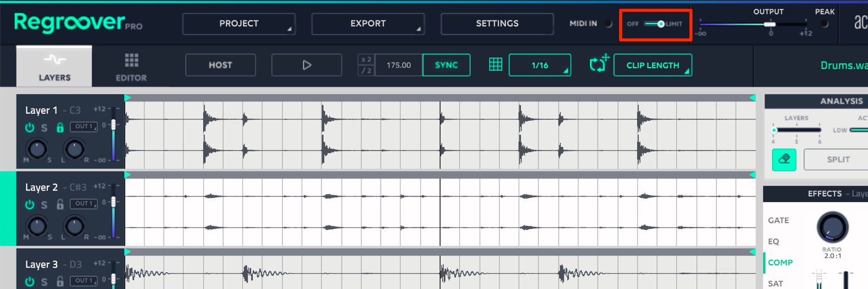Screen dimensions: 868x289
Task: Click the Layer 2 waveform display
Action: pyautogui.click(x=441, y=212)
